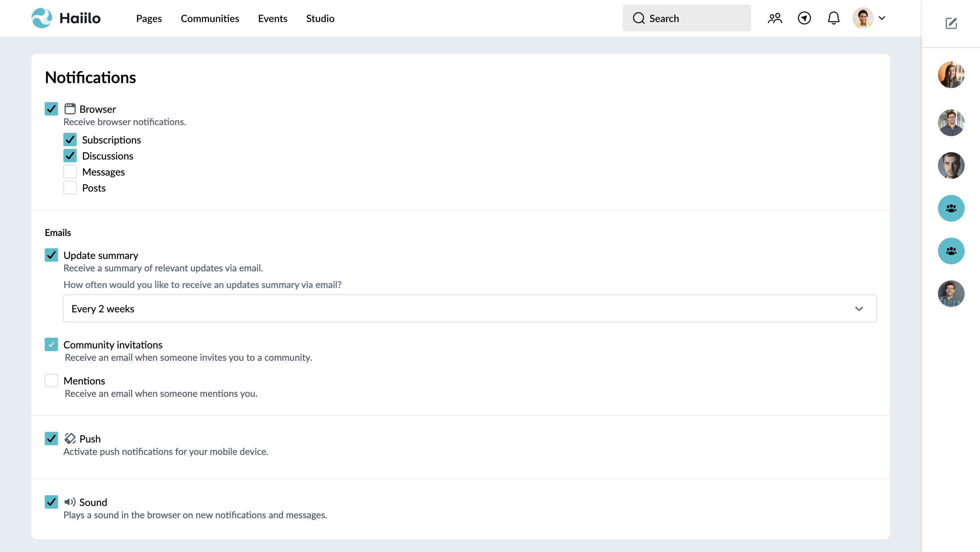Click the Haiilo wordmark
The width and height of the screenshot is (980, 552).
pos(80,18)
